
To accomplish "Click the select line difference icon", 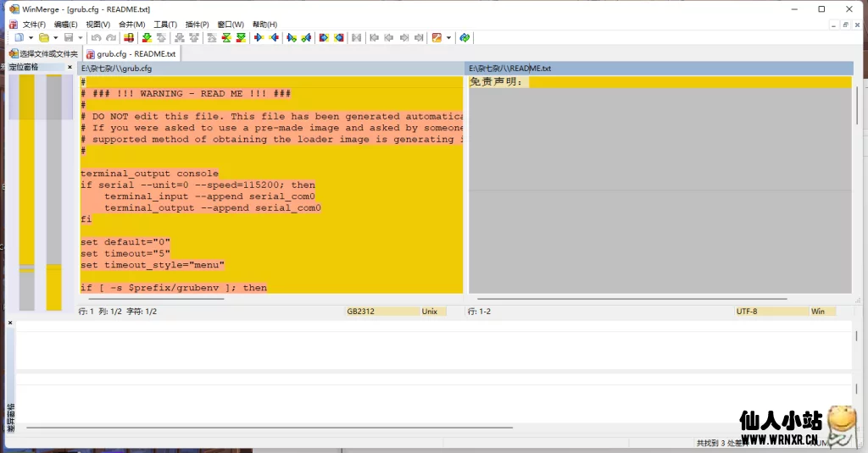I will 129,37.
